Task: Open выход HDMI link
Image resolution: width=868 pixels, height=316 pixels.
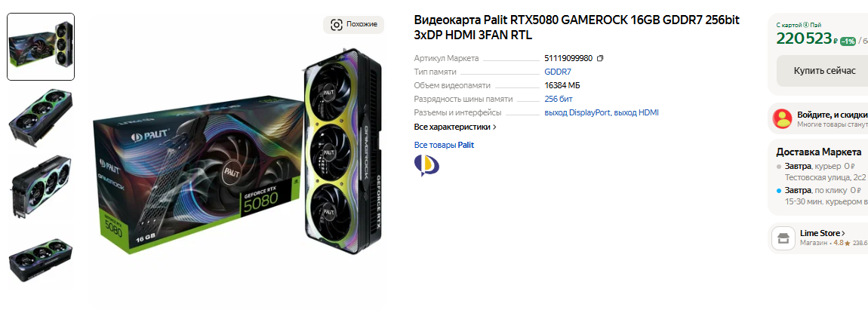Action: click(x=636, y=113)
